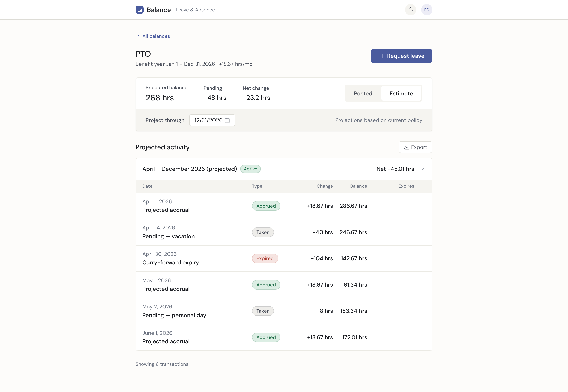Open the Project through date picker
Viewport: 568px width, 392px height.
click(x=212, y=120)
